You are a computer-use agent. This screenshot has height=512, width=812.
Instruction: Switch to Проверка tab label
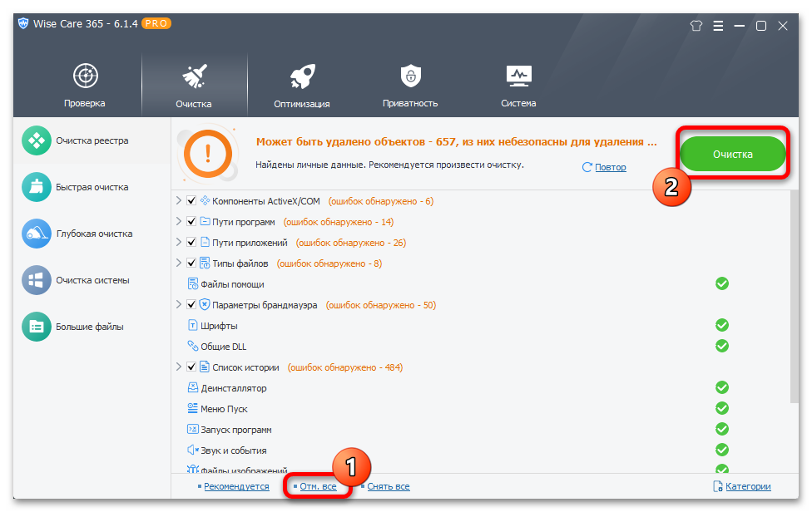[x=84, y=103]
